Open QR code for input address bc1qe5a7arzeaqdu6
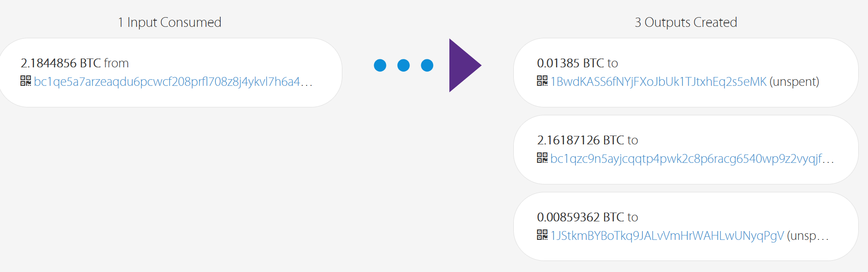This screenshot has width=868, height=272. pyautogui.click(x=26, y=81)
